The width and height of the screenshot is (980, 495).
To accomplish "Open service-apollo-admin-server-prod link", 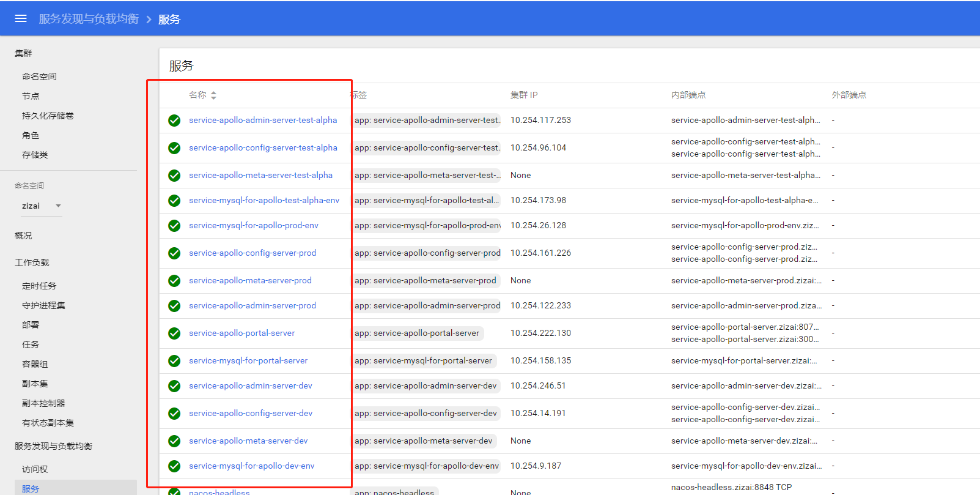I will coord(252,305).
